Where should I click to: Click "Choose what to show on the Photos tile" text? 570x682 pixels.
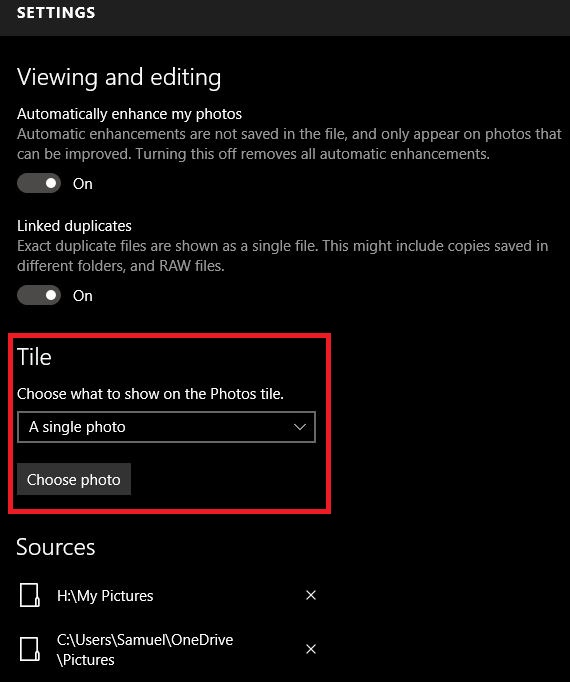[150, 394]
